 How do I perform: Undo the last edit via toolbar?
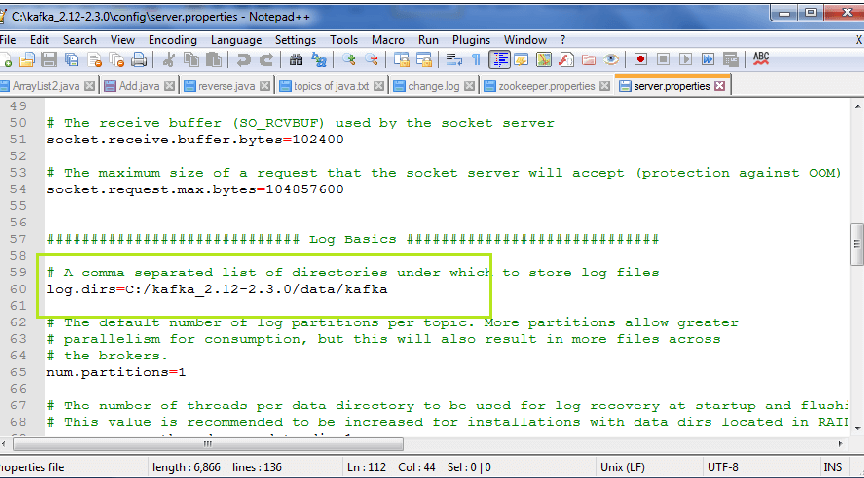point(243,60)
